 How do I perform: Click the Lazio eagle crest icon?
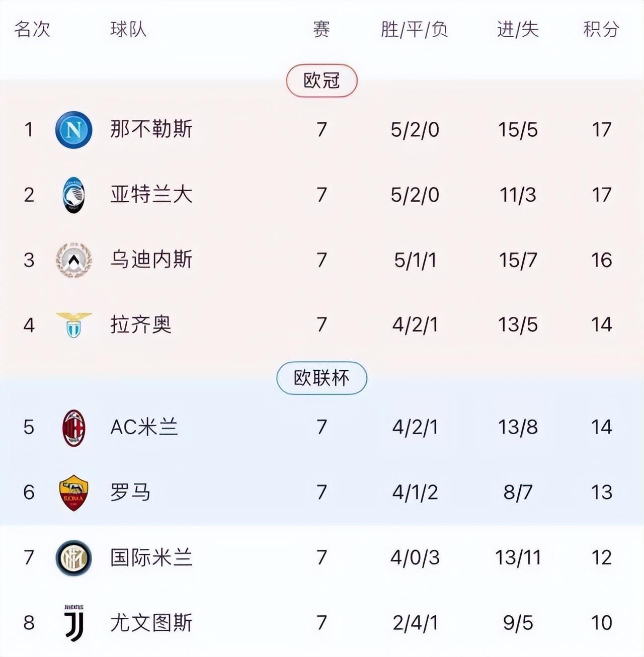click(73, 324)
